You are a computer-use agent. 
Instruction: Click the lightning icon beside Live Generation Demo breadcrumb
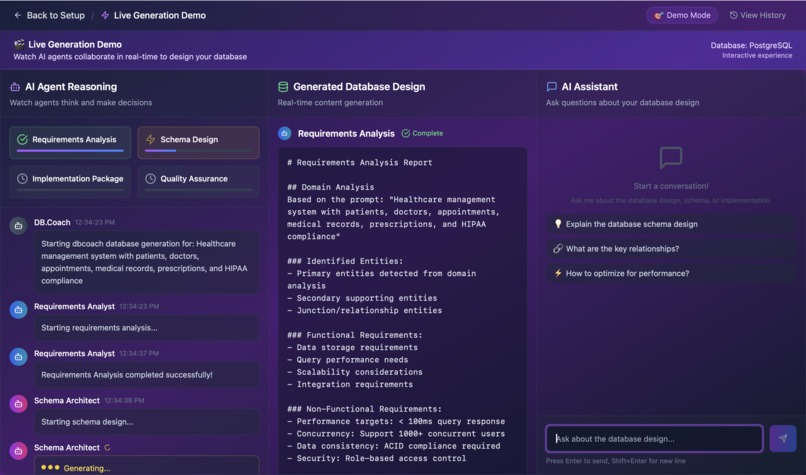[105, 15]
